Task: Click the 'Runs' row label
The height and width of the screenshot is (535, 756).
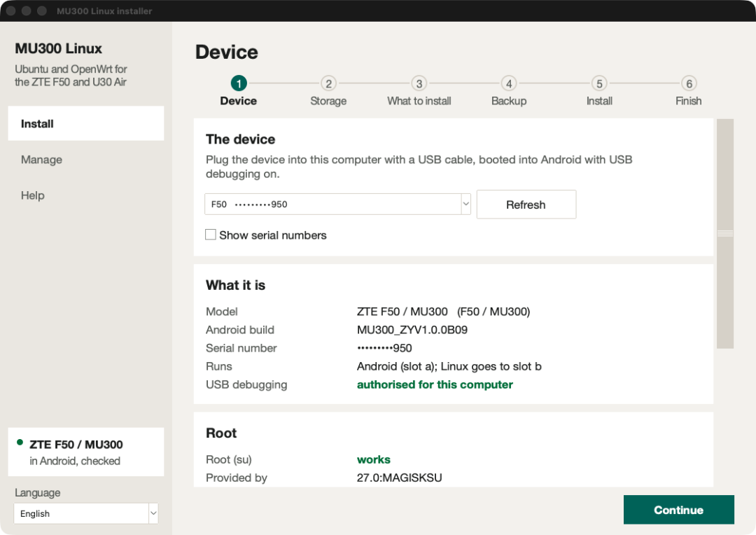Action: 219,367
